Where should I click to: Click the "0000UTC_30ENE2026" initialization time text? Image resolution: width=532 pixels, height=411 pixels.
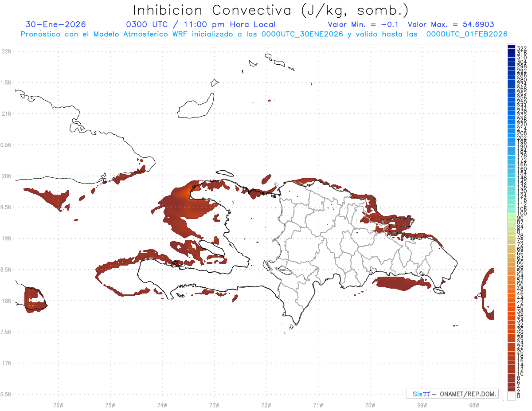click(302, 34)
